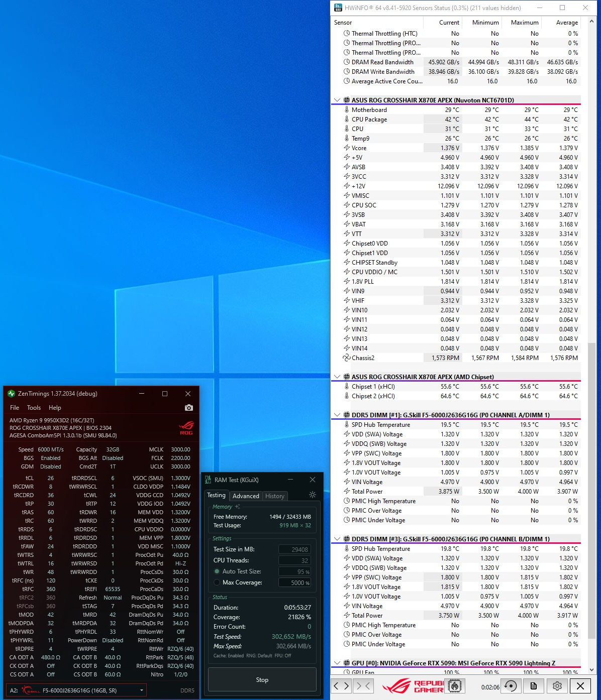Open the Tools menu in ZenTimings

34,408
